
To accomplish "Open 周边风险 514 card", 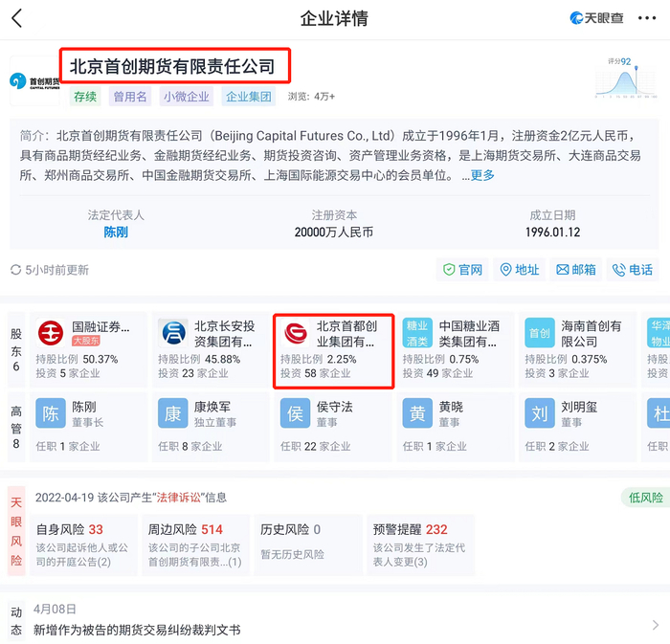I will tap(195, 545).
